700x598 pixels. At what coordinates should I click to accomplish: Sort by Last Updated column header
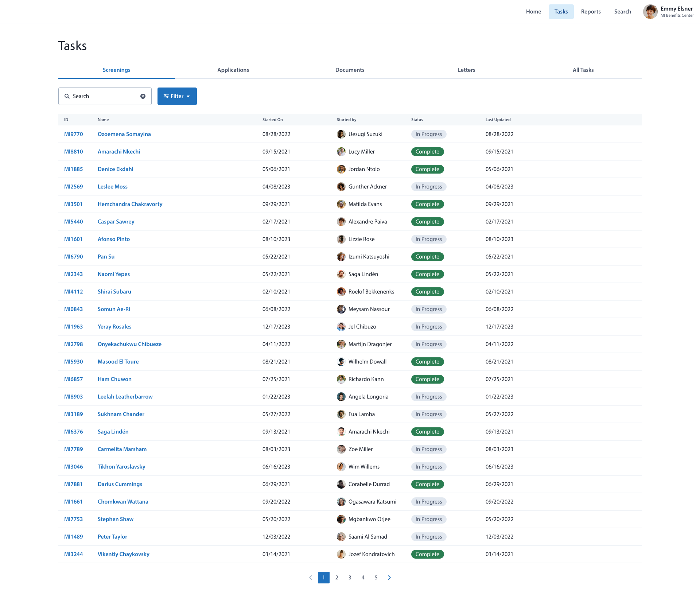tap(498, 120)
